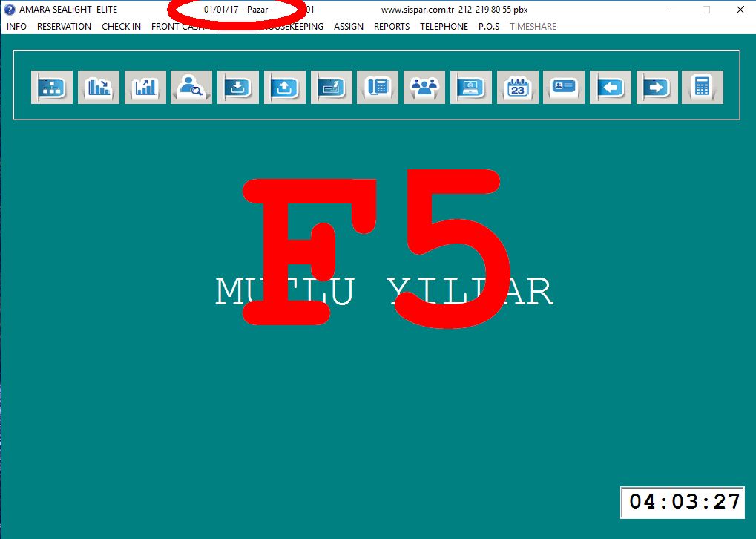The height and width of the screenshot is (539, 756).
Task: Click the laptop with house icon
Action: tap(471, 87)
